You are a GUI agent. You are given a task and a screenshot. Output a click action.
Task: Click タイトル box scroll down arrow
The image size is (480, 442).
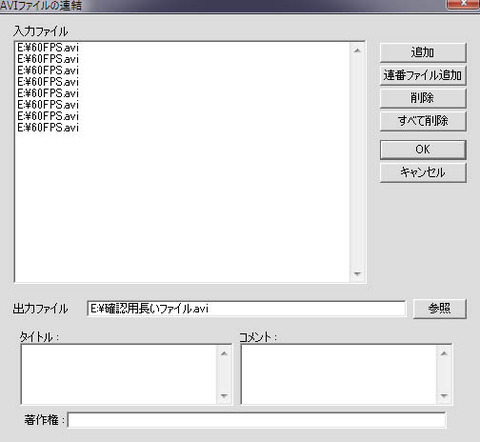(224, 396)
